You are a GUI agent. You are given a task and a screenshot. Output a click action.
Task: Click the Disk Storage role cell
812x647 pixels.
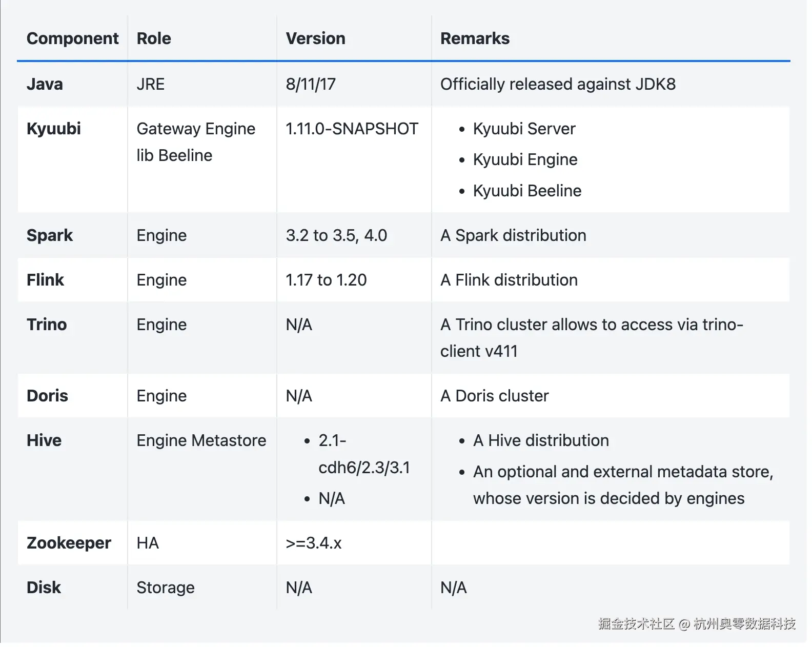[166, 588]
